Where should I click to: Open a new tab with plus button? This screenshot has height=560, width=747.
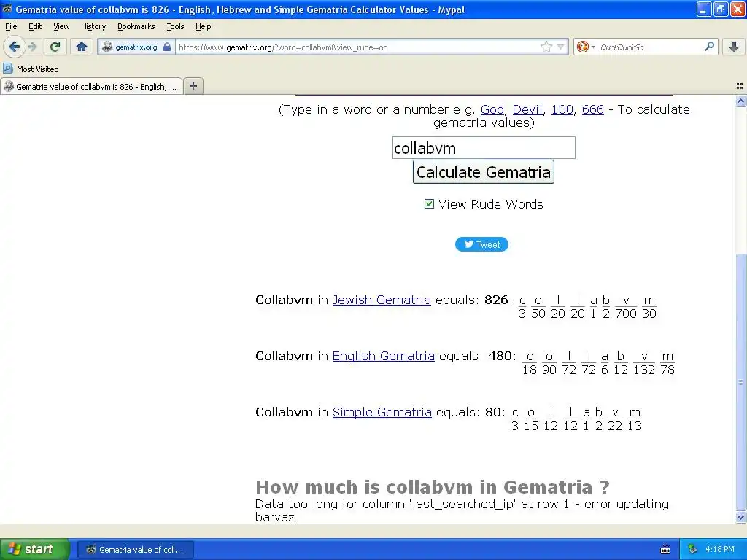pos(193,86)
